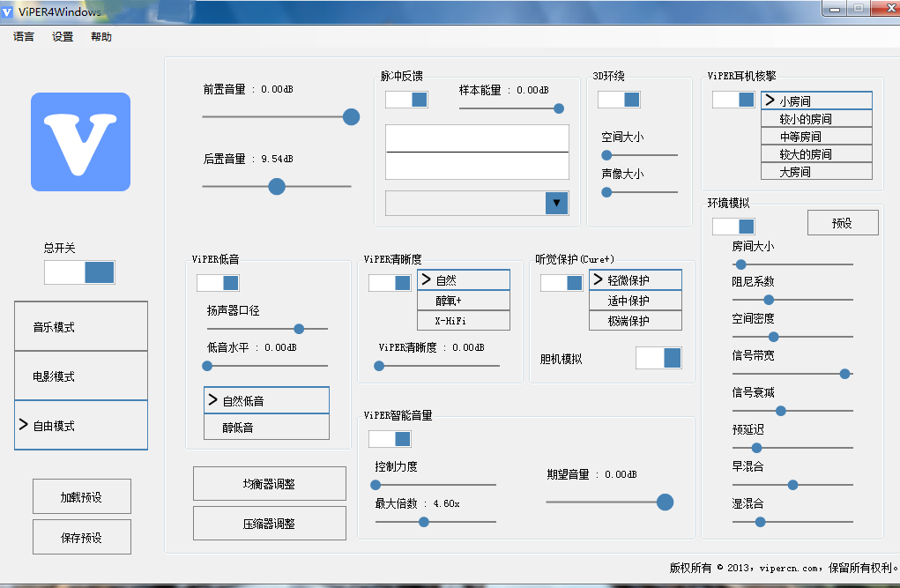Click the 前置音量 slider handle

point(352,116)
